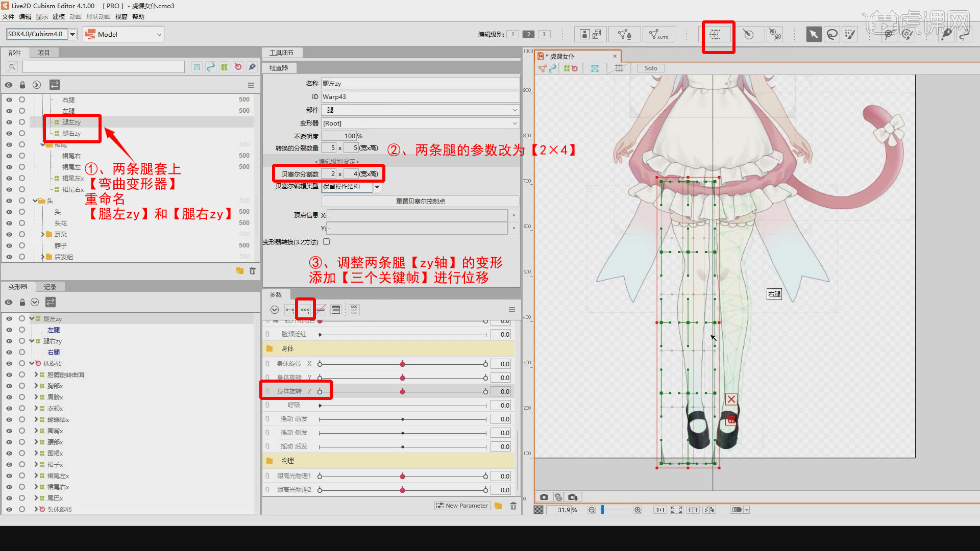Image resolution: width=980 pixels, height=551 pixels.
Task: Open the 建模 menu
Action: [x=58, y=16]
